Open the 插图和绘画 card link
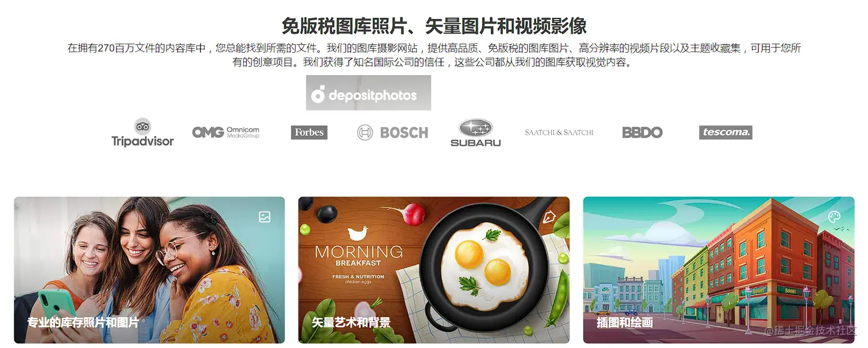868x348 pixels. (625, 322)
